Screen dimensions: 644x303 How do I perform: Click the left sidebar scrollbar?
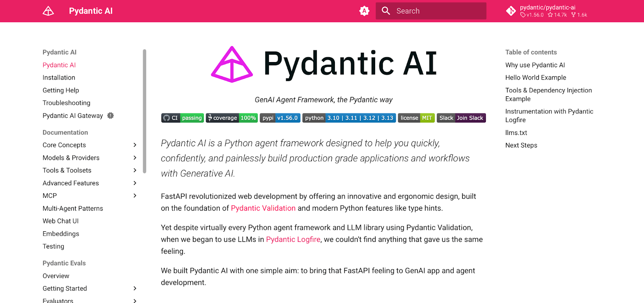(x=144, y=111)
